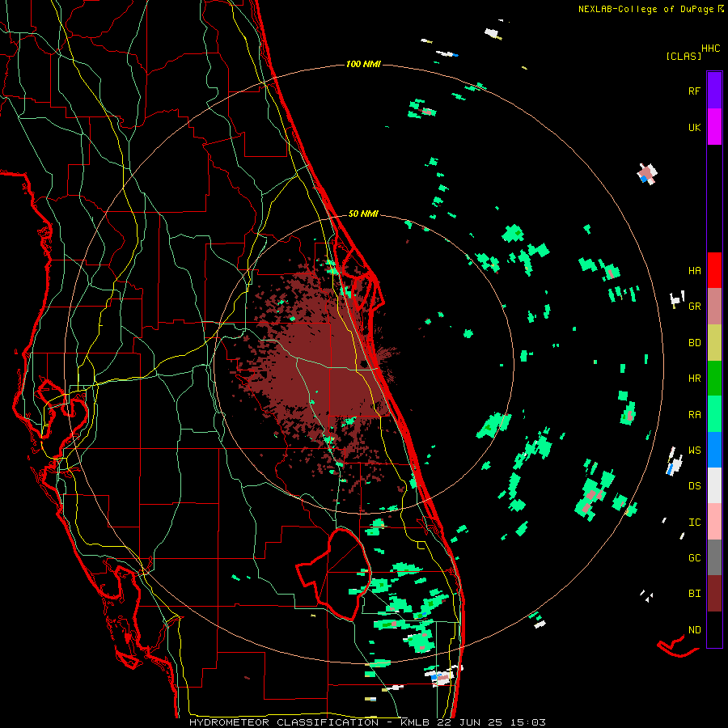Click the BD yellow legend swatch
The image size is (728, 728).
pos(714,342)
